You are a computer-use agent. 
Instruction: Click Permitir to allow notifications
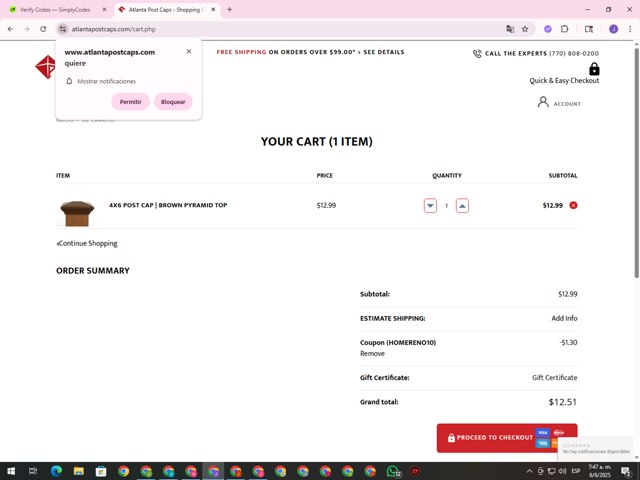131,102
